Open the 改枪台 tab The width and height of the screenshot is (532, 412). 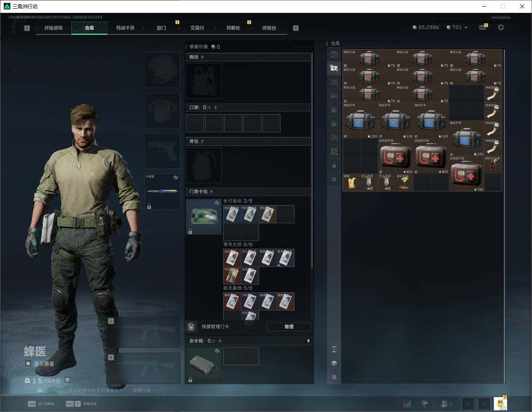(269, 28)
